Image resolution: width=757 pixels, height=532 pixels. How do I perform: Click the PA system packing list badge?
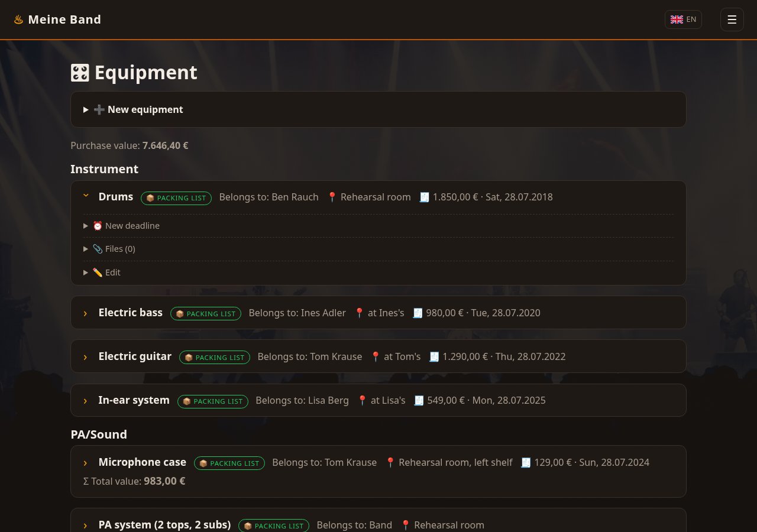click(274, 525)
